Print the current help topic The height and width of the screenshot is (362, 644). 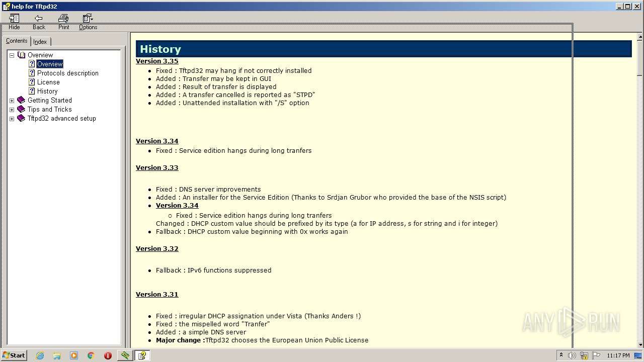click(63, 22)
